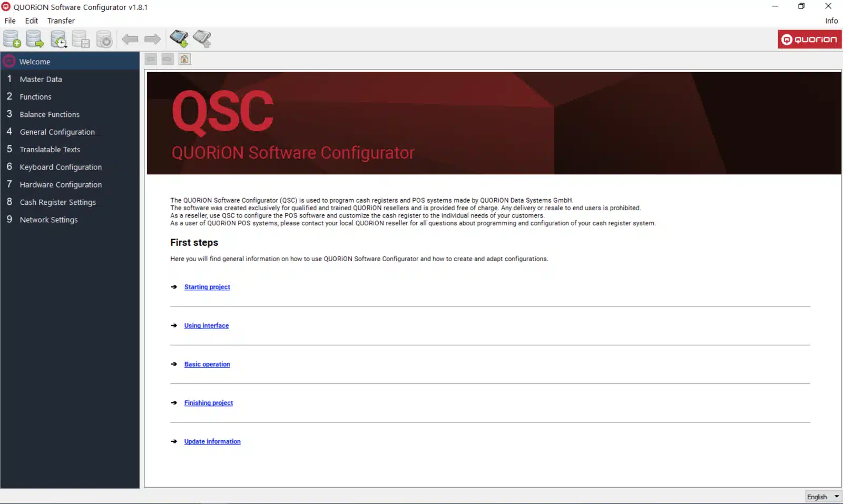
Task: Open the File menu
Action: 10,21
